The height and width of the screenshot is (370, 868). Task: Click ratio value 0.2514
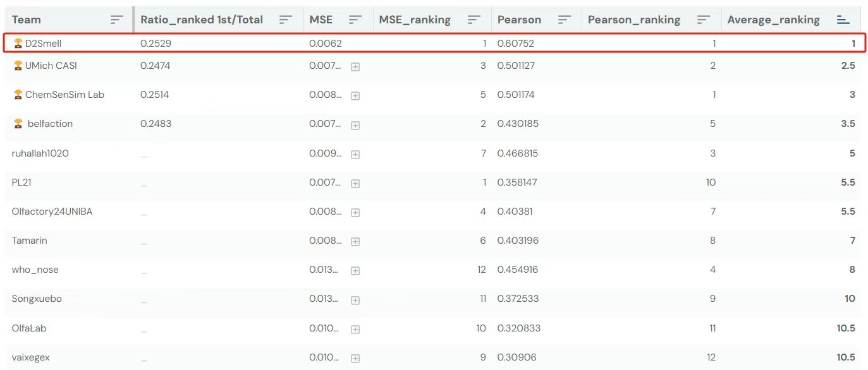pyautogui.click(x=154, y=95)
